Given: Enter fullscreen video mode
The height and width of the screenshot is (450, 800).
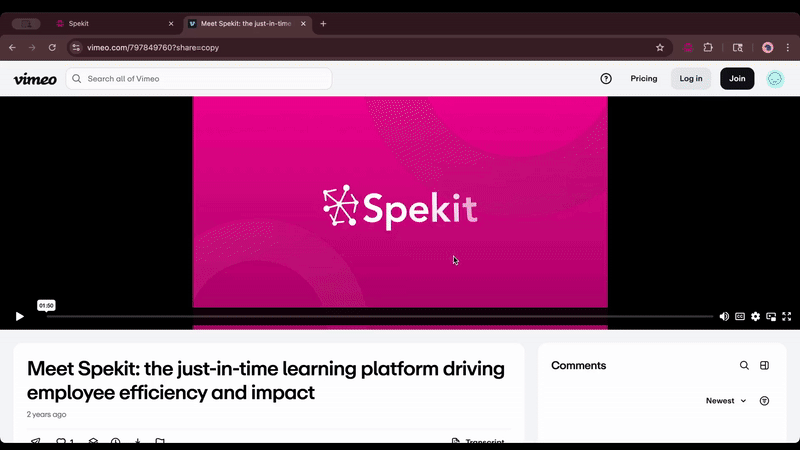Looking at the screenshot, I should pyautogui.click(x=787, y=316).
